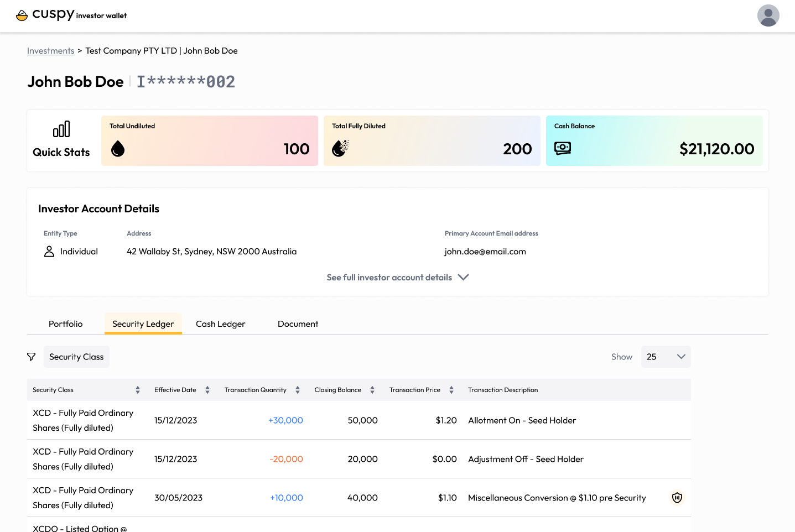Sort by Transaction Price column arrows

pyautogui.click(x=451, y=390)
